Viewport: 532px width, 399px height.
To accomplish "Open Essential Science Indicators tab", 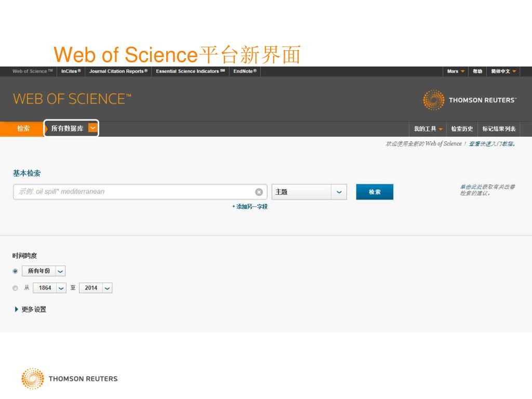I will tap(190, 71).
